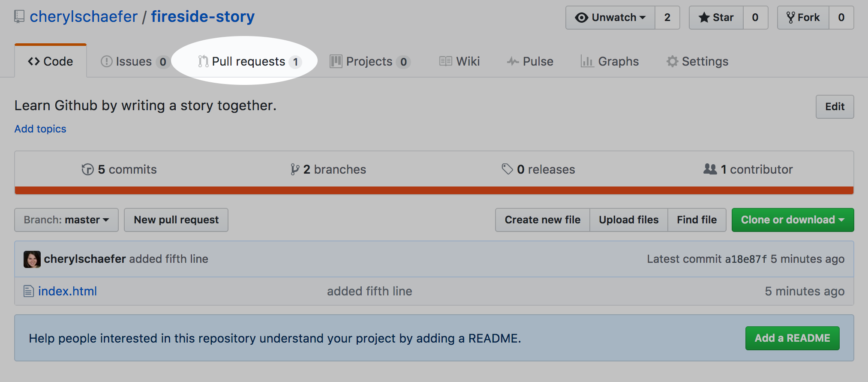Click 'Learn Github by writing a story together.' description
This screenshot has height=382, width=868.
click(x=146, y=105)
